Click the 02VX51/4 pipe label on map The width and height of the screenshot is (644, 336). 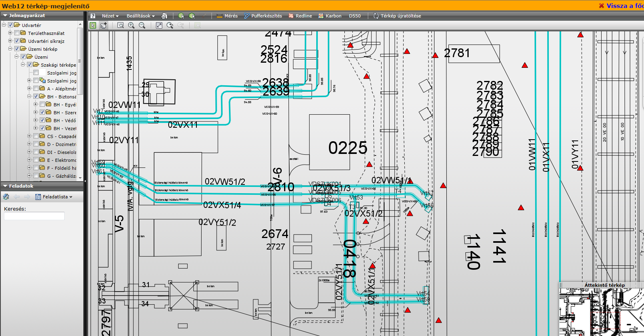(x=222, y=205)
